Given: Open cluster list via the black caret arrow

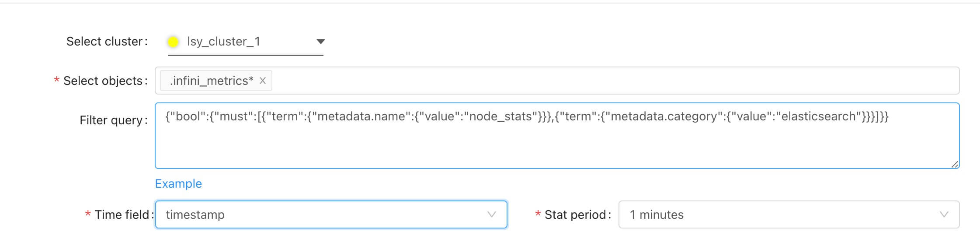Looking at the screenshot, I should pyautogui.click(x=320, y=42).
